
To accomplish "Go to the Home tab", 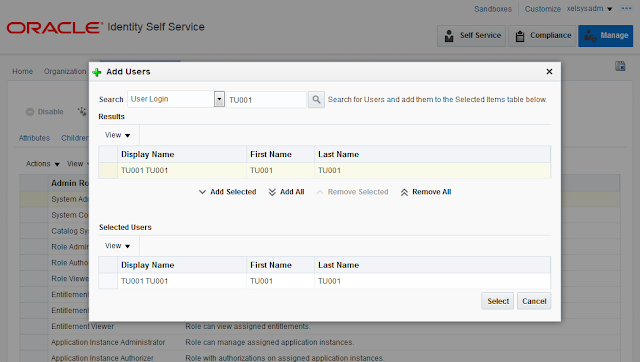I will [x=22, y=71].
